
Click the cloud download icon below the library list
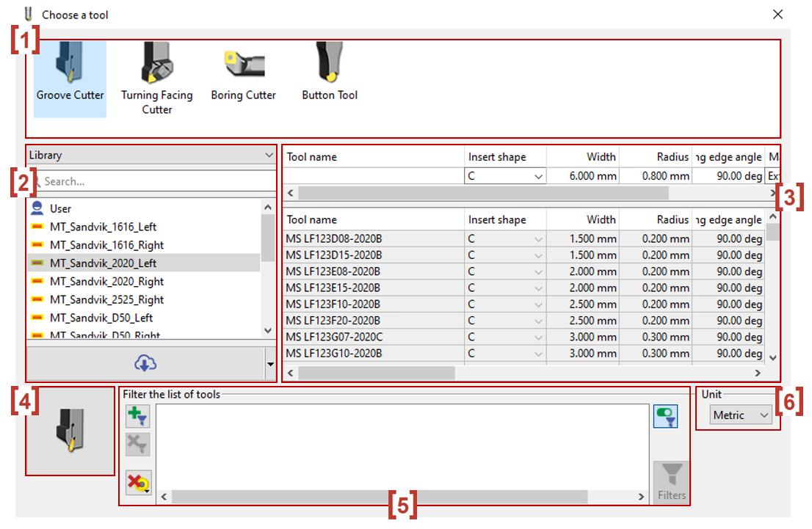click(x=146, y=363)
